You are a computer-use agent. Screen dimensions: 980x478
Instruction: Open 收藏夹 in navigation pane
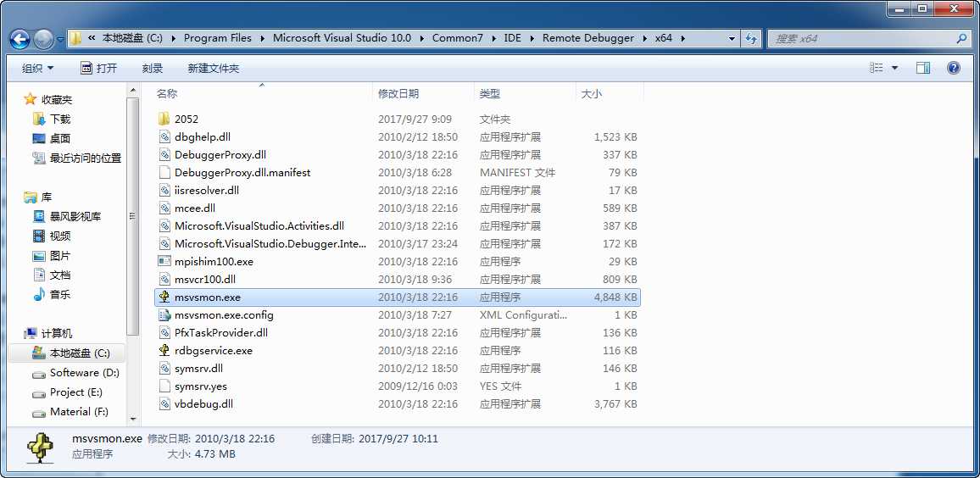(x=56, y=99)
